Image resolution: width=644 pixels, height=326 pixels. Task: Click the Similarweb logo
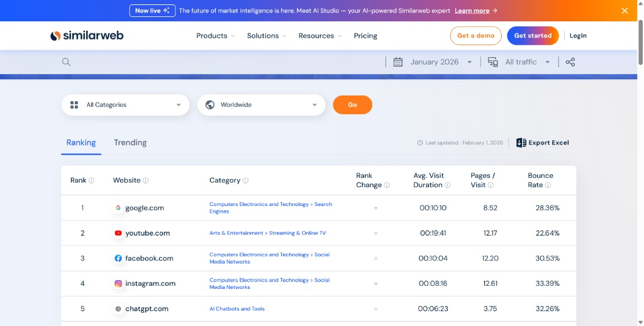(x=87, y=36)
